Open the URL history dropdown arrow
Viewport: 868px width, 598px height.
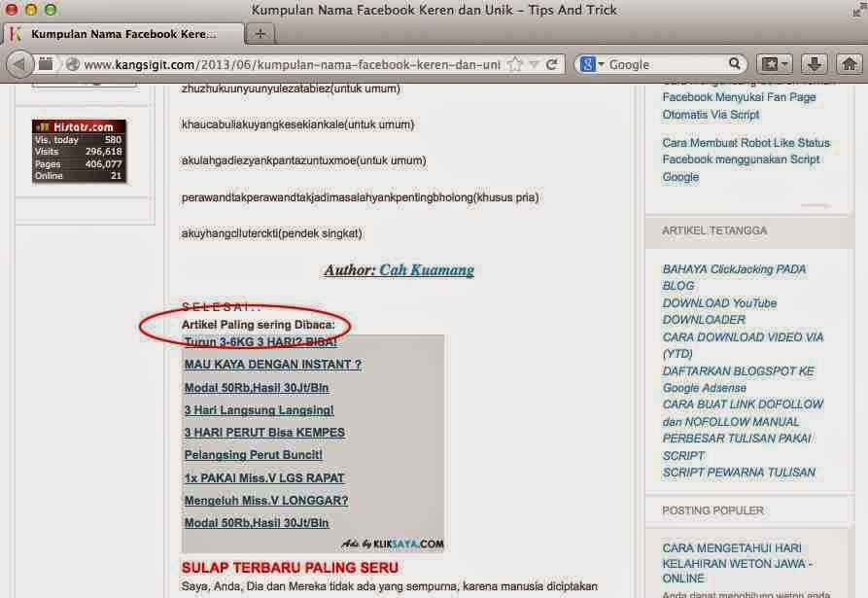tap(535, 65)
